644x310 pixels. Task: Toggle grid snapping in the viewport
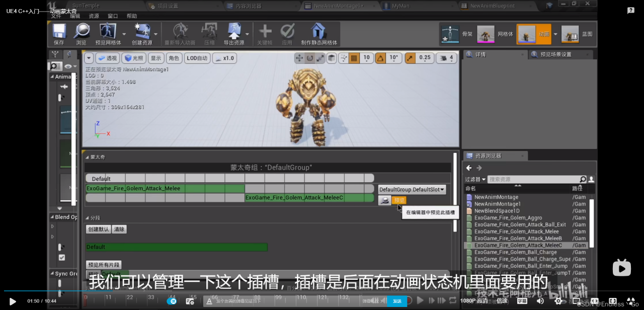coord(354,58)
